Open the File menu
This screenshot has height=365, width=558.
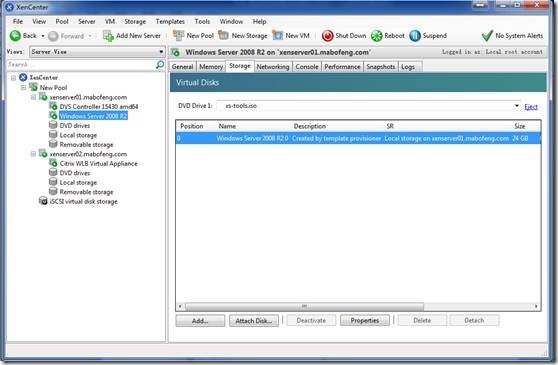point(18,21)
